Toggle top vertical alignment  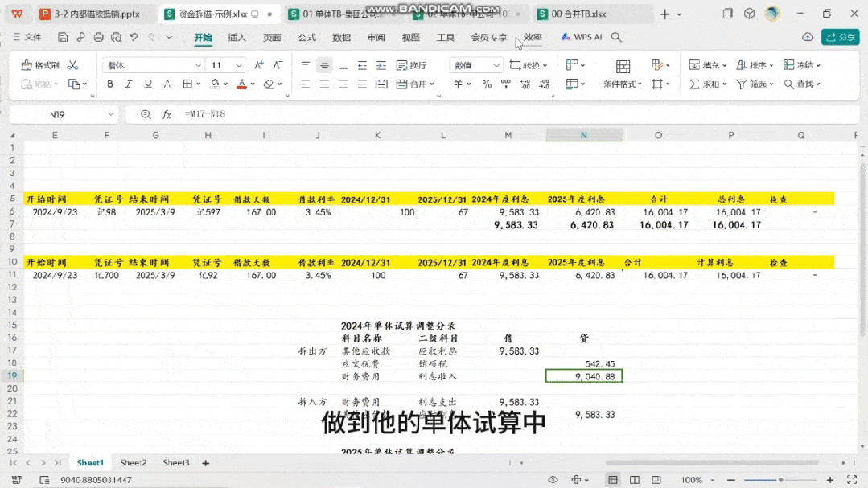[306, 65]
